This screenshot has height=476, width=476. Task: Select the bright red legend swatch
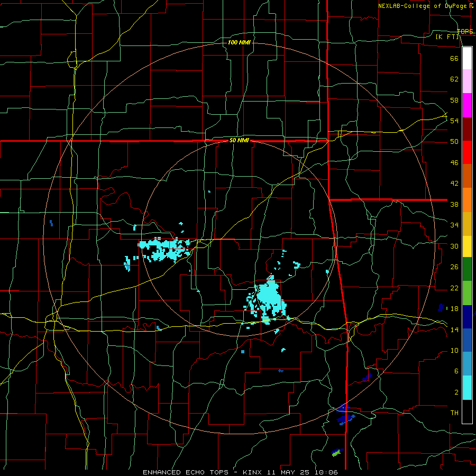(x=467, y=152)
